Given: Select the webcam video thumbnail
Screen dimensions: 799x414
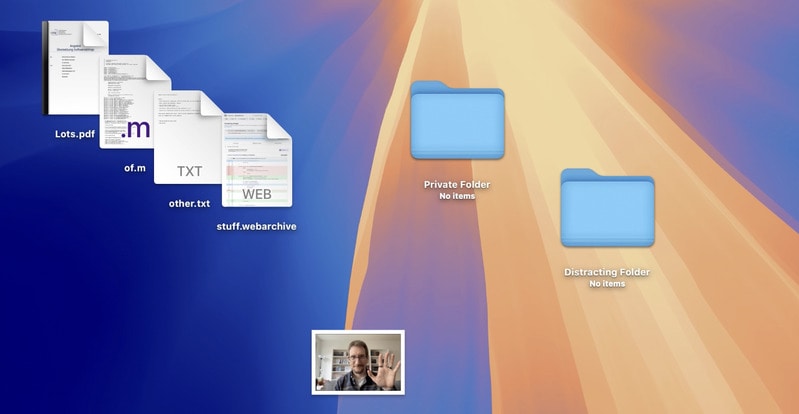Looking at the screenshot, I should [x=358, y=361].
